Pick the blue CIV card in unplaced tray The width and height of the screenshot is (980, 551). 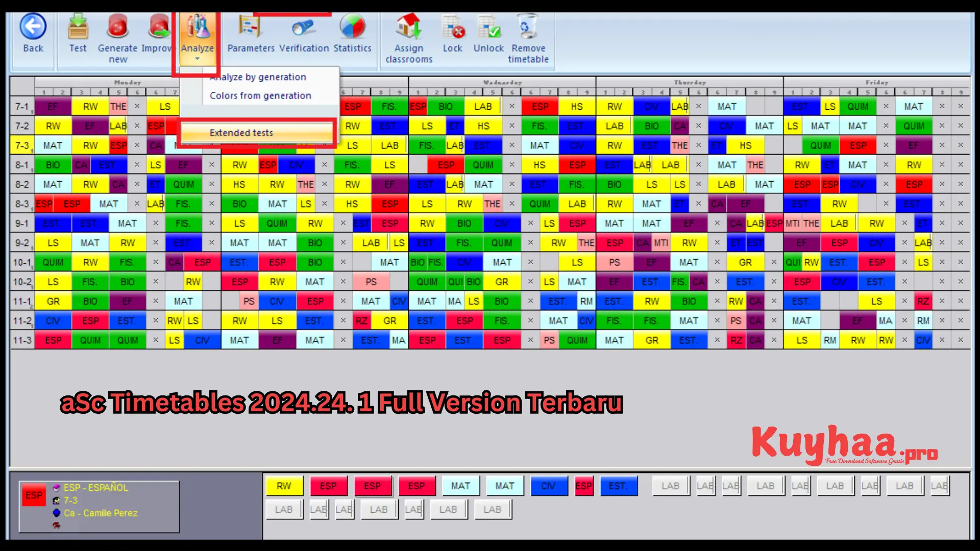tap(549, 486)
